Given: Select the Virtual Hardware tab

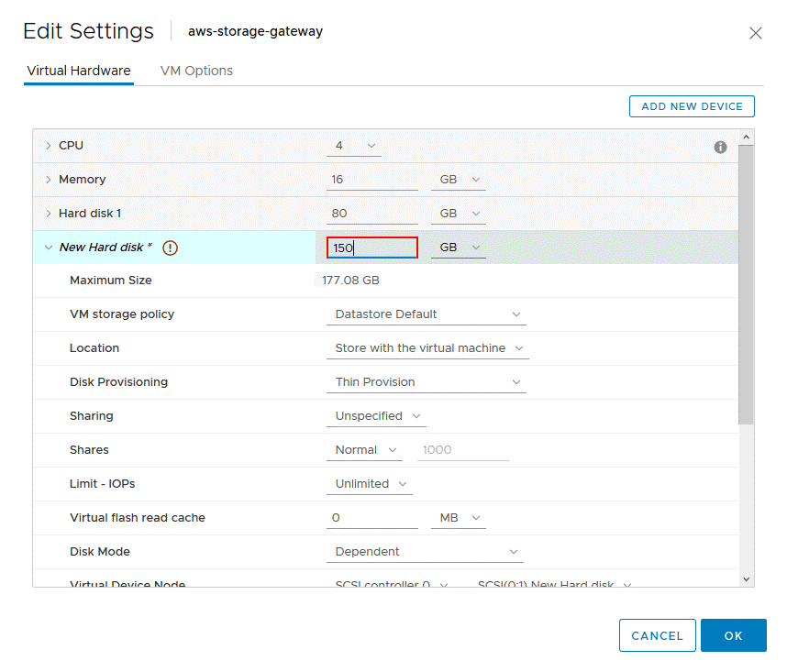Looking at the screenshot, I should [78, 70].
